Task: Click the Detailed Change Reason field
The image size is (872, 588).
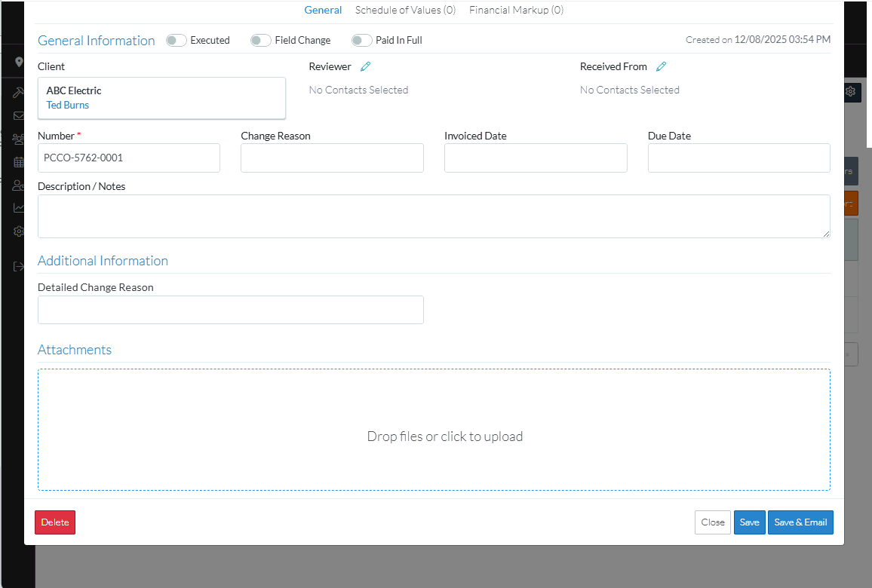Action: tap(231, 310)
